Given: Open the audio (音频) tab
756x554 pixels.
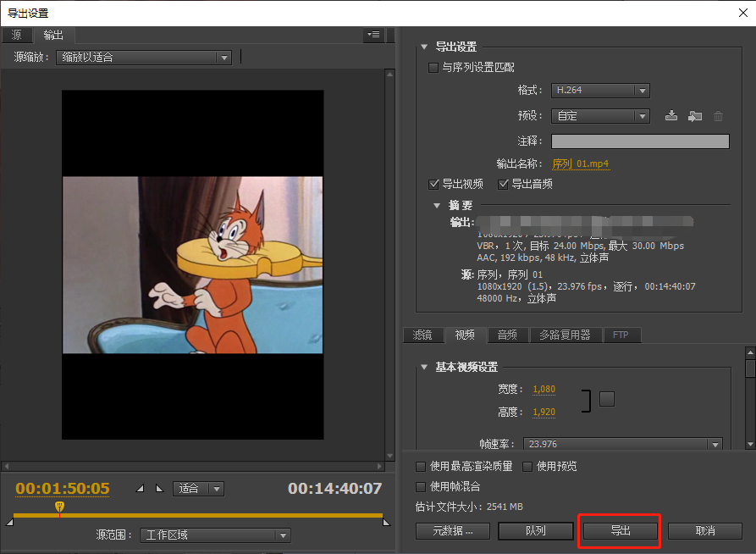Looking at the screenshot, I should 508,335.
